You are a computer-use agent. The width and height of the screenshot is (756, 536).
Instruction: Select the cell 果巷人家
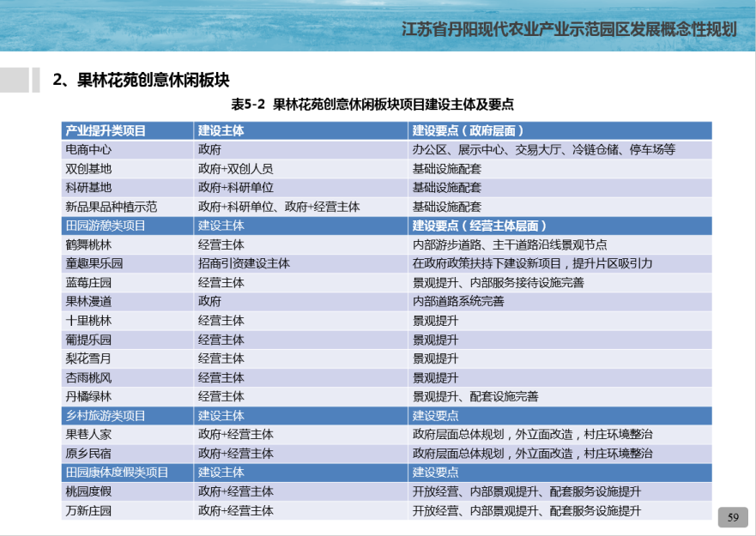click(x=127, y=435)
